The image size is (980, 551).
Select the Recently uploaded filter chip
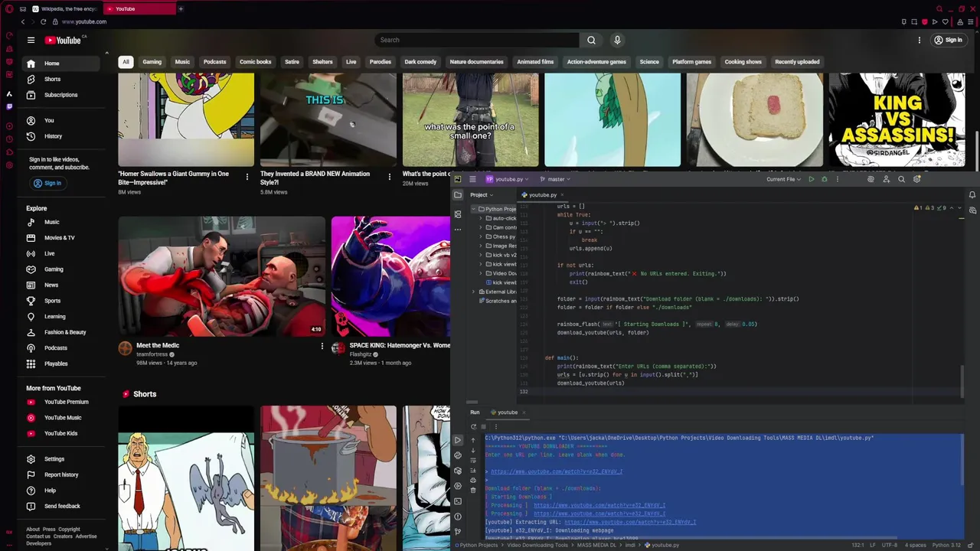(797, 62)
